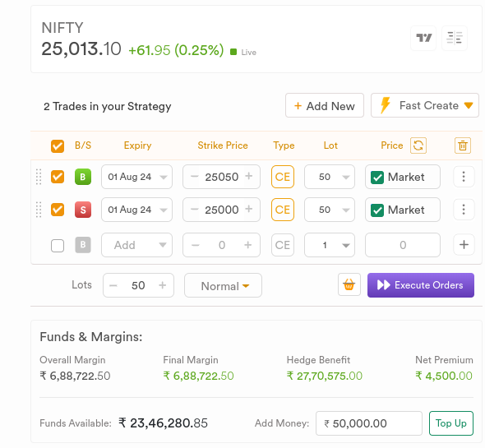
Task: Click the plus icon to add new row
Action: point(464,245)
